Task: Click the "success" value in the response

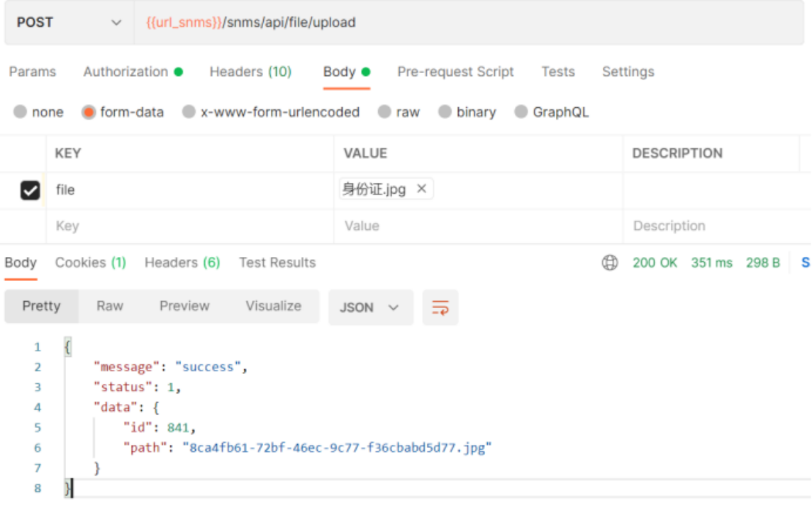Action: 208,367
